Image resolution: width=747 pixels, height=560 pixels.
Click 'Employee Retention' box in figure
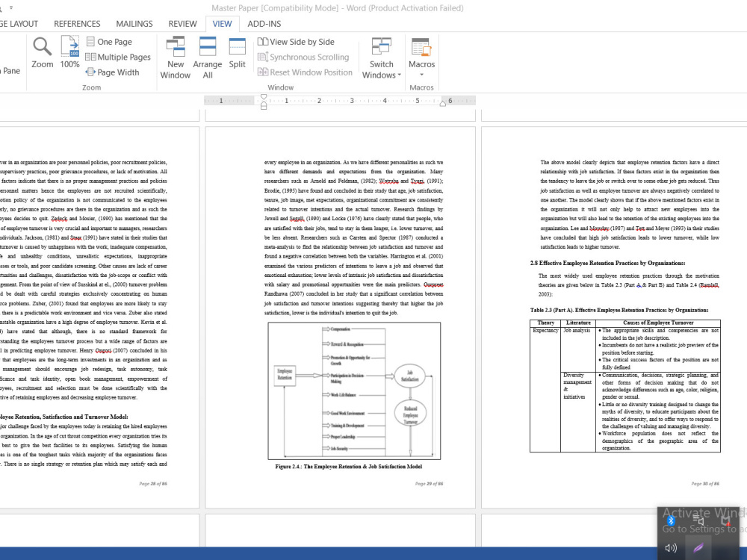pyautogui.click(x=285, y=374)
